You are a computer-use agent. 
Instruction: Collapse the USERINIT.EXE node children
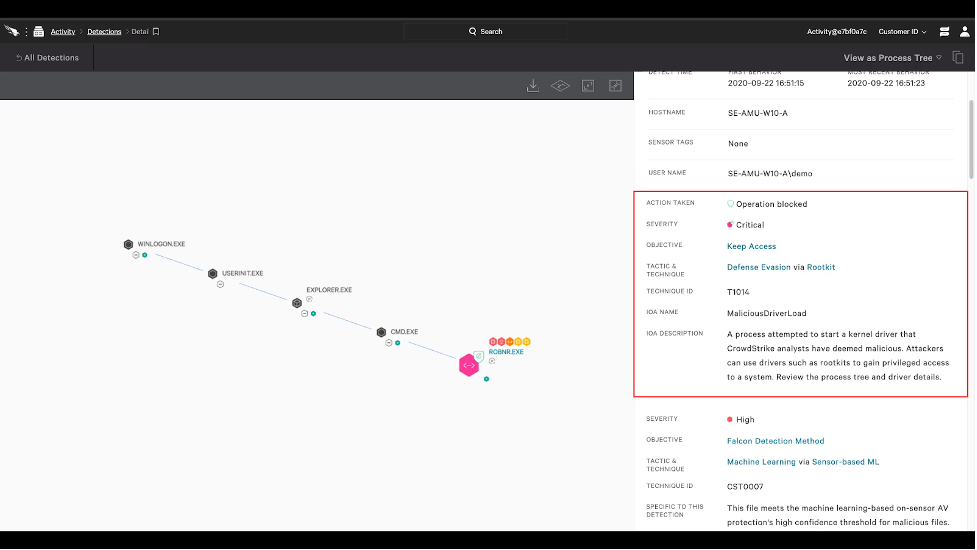tap(220, 284)
